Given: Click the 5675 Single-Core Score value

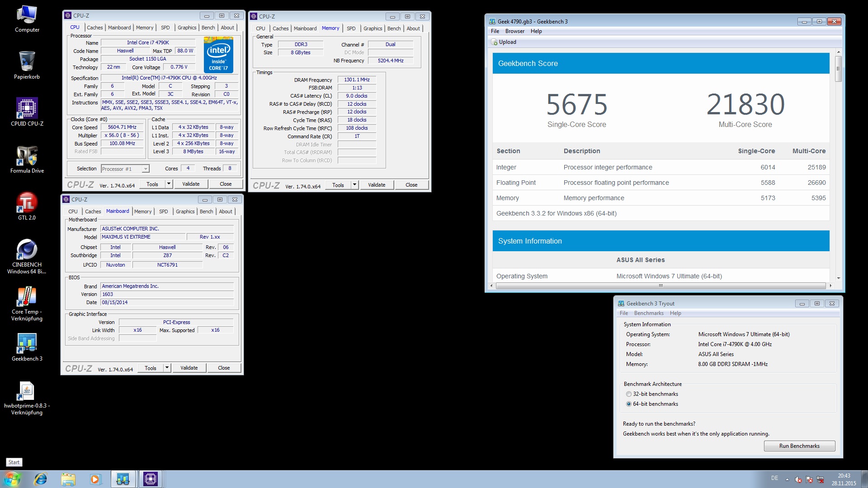Looking at the screenshot, I should [577, 105].
